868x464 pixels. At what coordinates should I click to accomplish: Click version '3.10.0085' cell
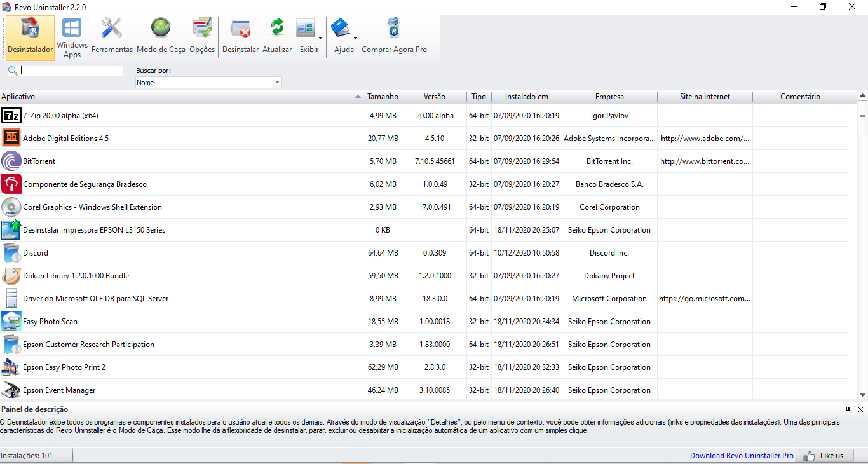[435, 390]
